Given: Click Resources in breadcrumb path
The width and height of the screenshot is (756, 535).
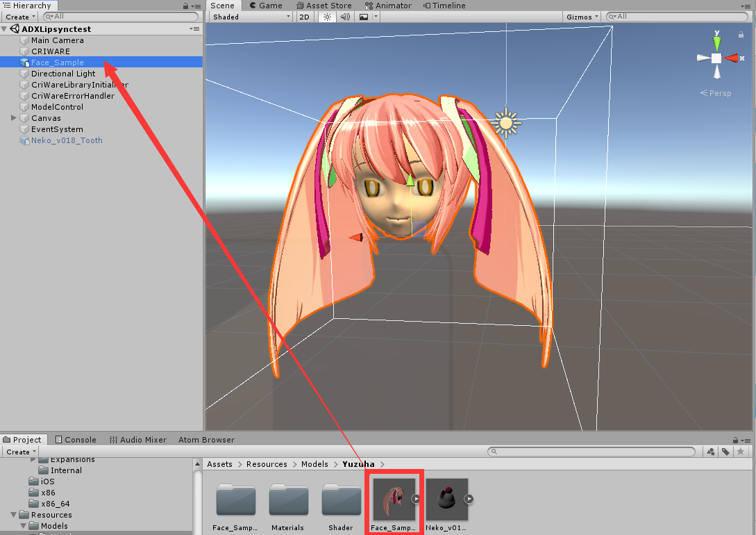Looking at the screenshot, I should click(x=267, y=464).
